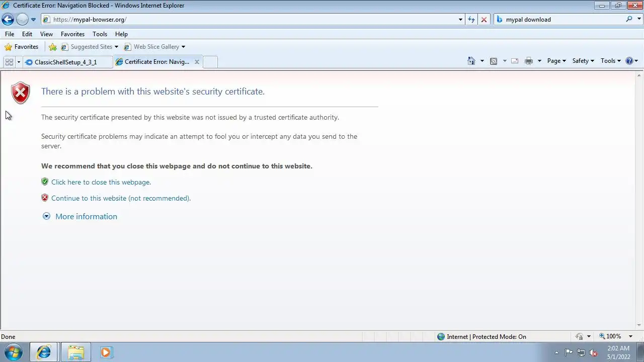Open Windows Media Player taskbar icon

(x=106, y=352)
